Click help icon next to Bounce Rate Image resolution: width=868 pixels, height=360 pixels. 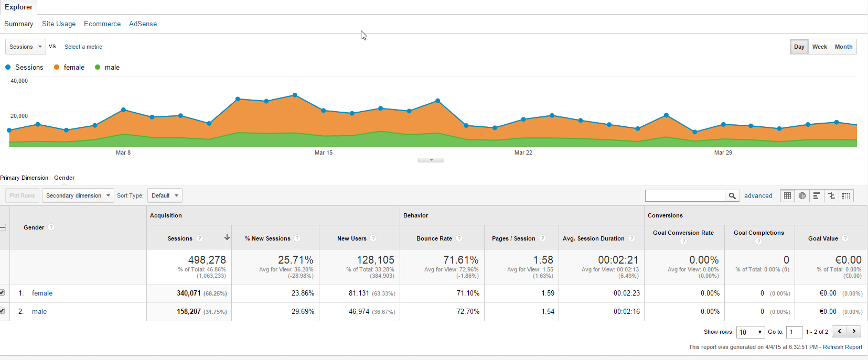point(459,238)
